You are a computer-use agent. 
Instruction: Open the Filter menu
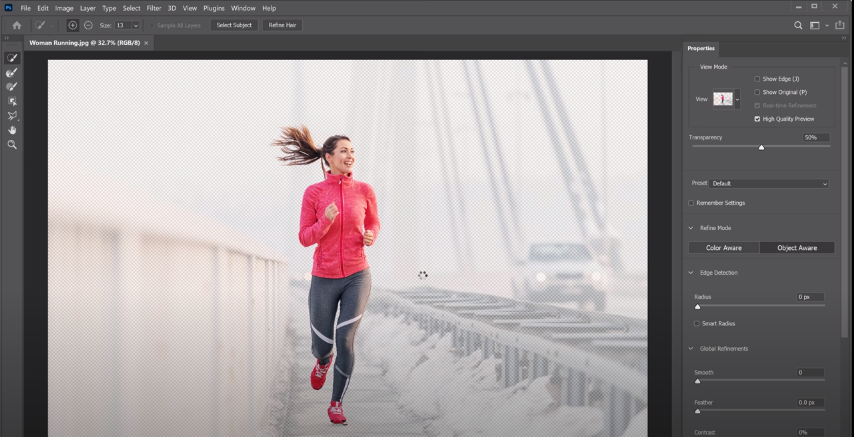(x=153, y=8)
